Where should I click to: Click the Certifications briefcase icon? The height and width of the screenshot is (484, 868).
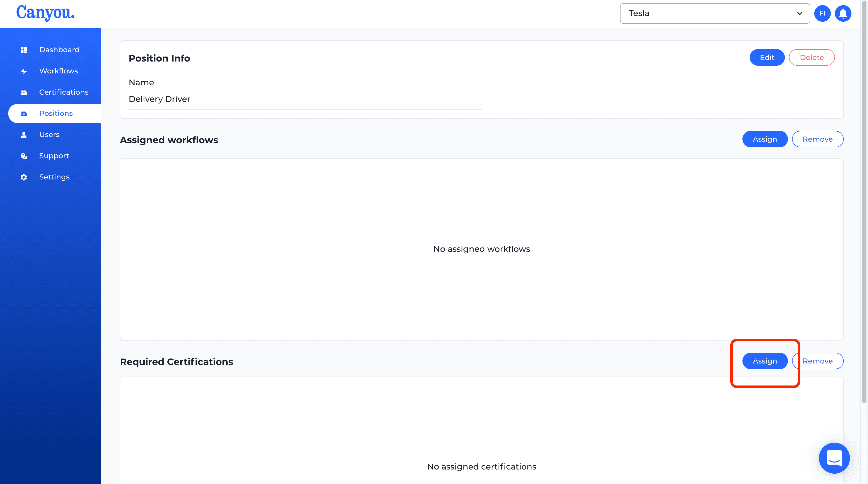click(x=24, y=92)
